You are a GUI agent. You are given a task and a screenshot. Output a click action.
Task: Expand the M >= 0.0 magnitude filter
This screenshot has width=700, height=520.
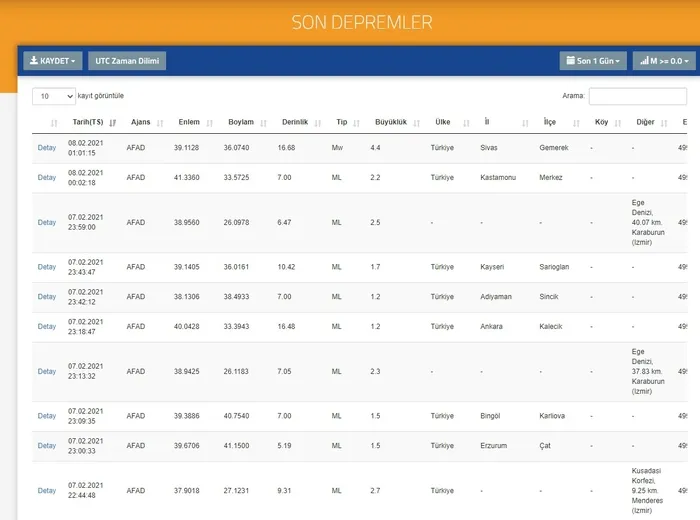click(x=661, y=61)
